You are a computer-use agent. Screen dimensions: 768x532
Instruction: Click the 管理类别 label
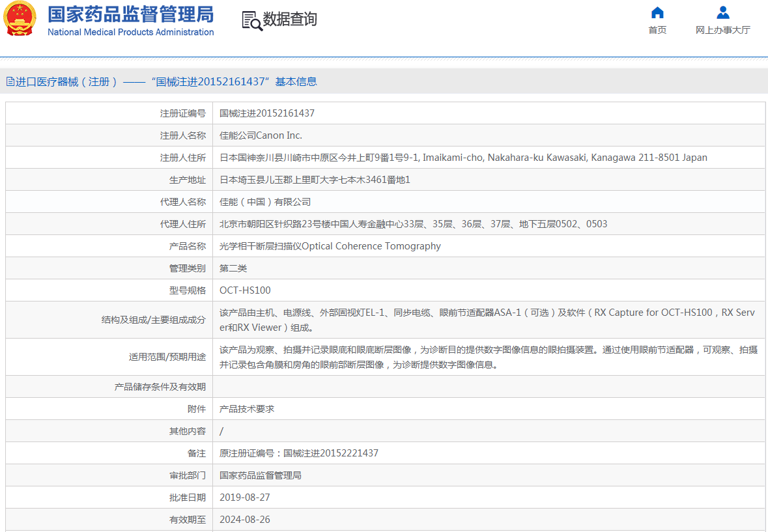pyautogui.click(x=188, y=268)
